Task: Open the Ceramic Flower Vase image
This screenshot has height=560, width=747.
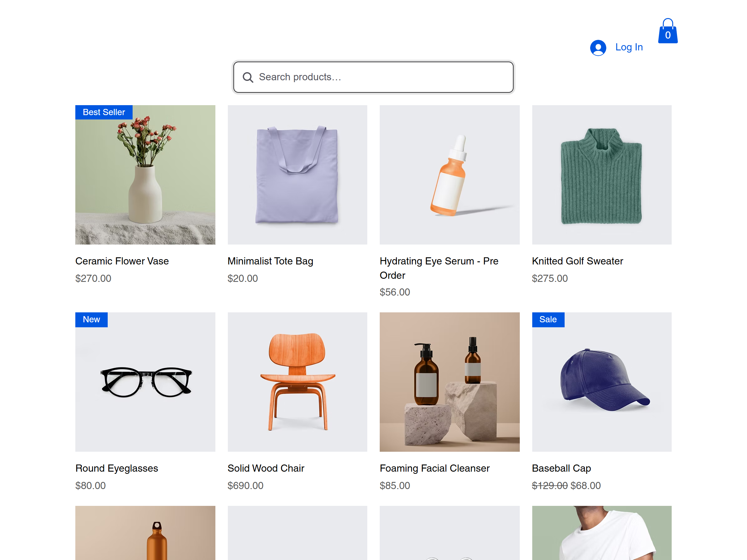Action: point(145,175)
